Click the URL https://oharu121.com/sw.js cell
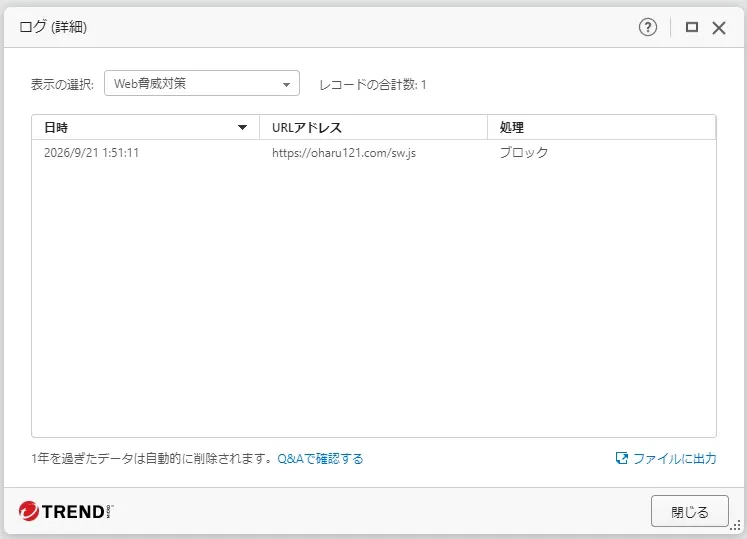Screen dimensions: 747x539 coord(344,153)
